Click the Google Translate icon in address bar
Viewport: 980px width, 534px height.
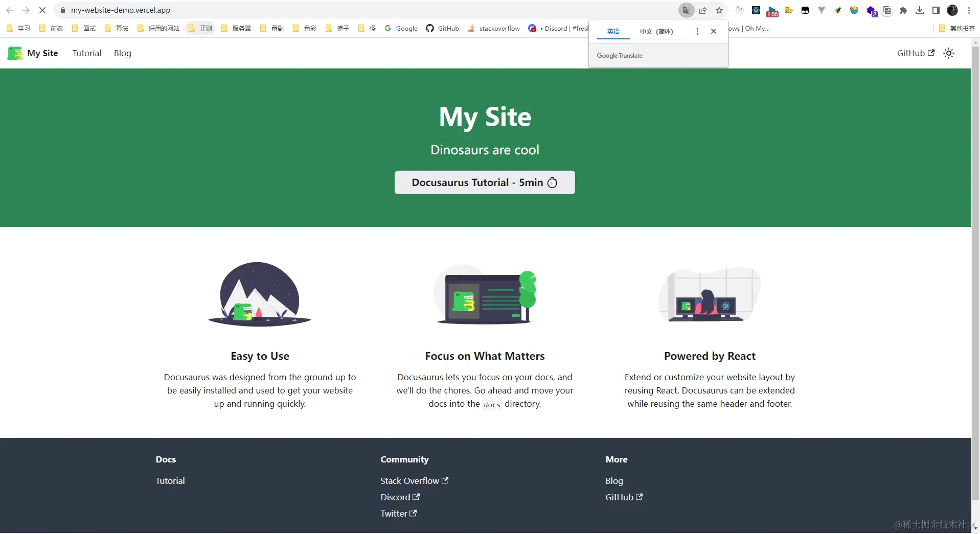(687, 10)
